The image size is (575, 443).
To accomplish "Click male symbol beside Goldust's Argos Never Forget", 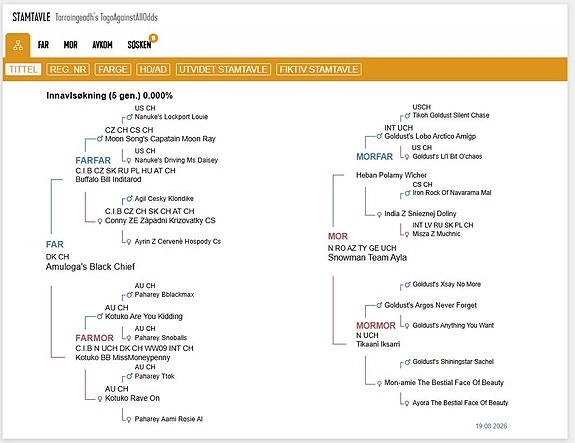I will coord(379,305).
